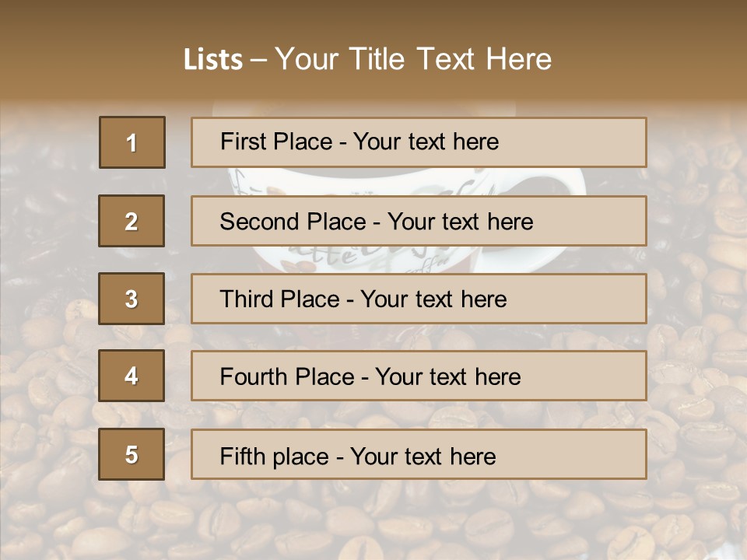Screen dimensions: 747x560
Task: Click the bold word Lists in title
Action: coord(212,59)
